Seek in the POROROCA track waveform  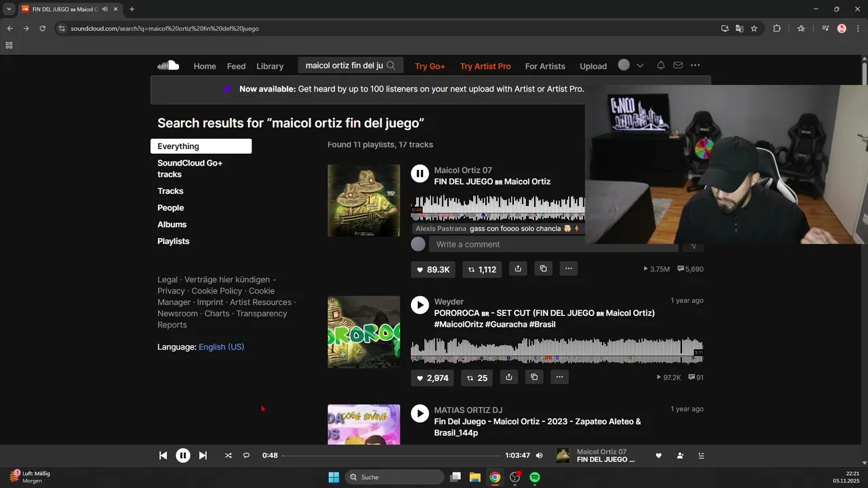[557, 350]
